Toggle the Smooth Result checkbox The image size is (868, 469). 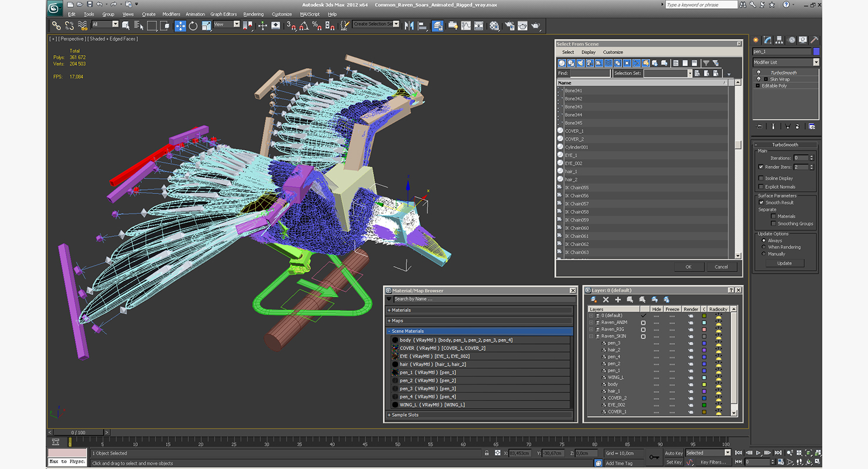click(x=761, y=203)
